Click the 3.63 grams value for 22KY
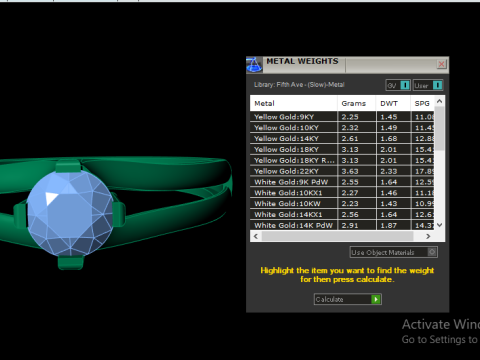480x360 pixels. click(x=350, y=171)
